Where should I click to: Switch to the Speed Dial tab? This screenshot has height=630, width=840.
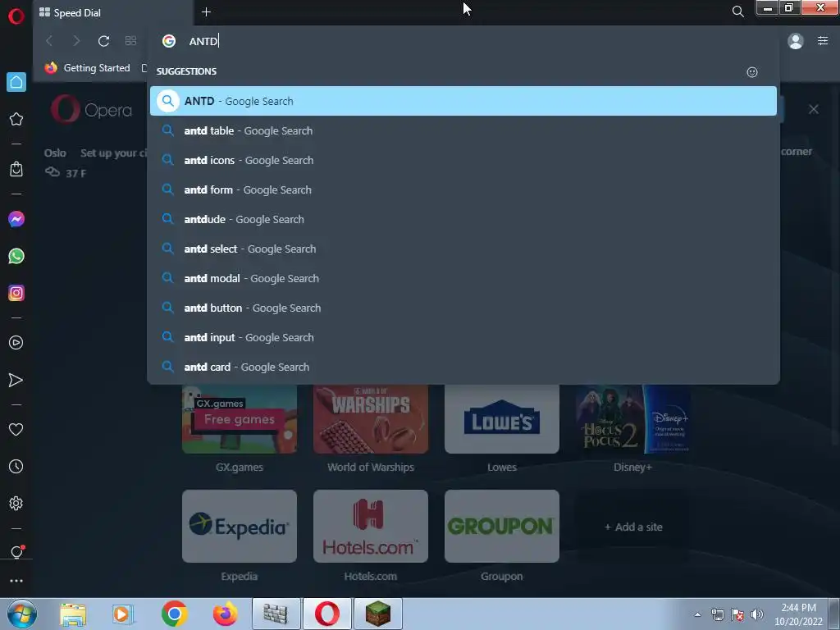(112, 13)
